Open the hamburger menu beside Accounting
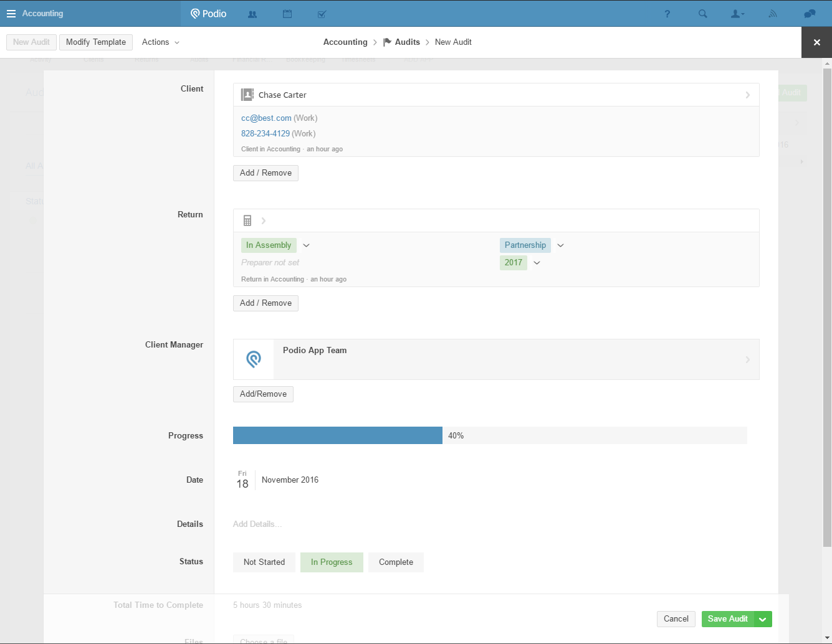This screenshot has width=832, height=644. pyautogui.click(x=11, y=14)
